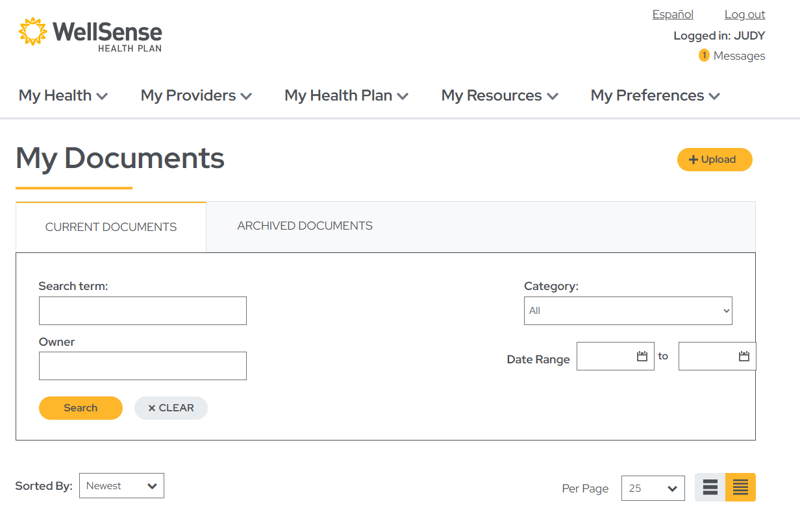
Task: Switch site language via Español link
Action: [673, 14]
